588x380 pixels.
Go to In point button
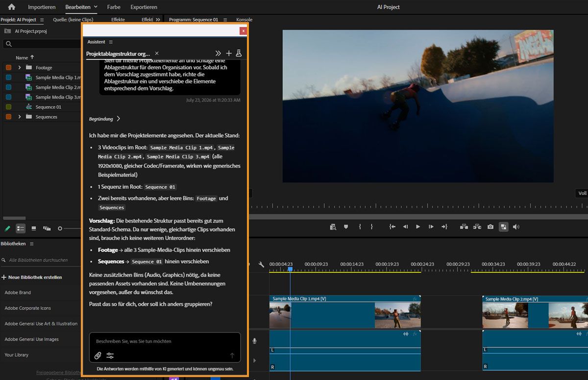point(392,227)
